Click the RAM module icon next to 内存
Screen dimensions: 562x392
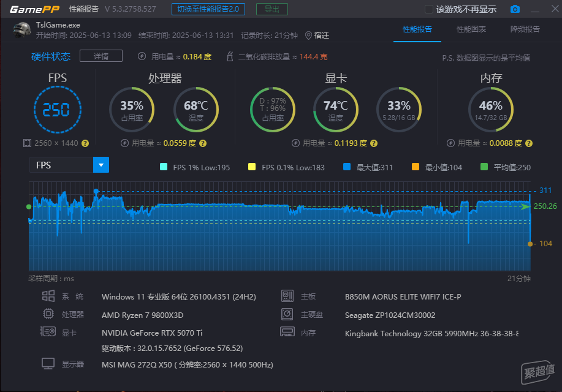(x=287, y=332)
